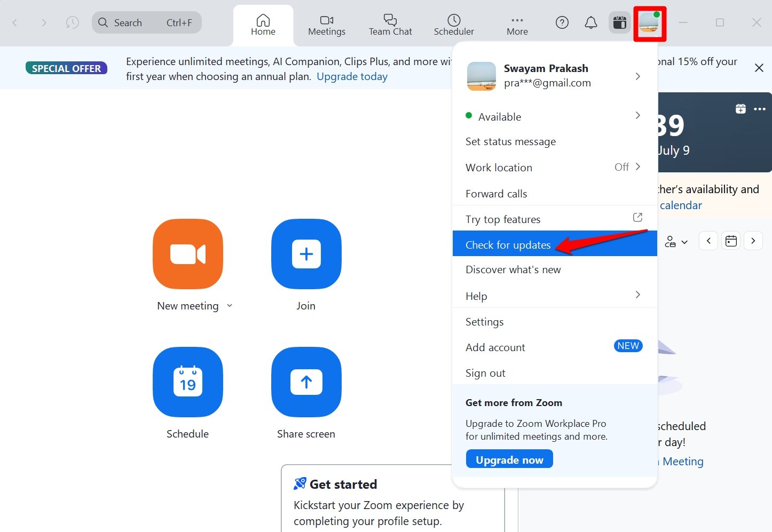This screenshot has width=772, height=532.
Task: Open the Schedule calendar icon
Action: [x=188, y=382]
